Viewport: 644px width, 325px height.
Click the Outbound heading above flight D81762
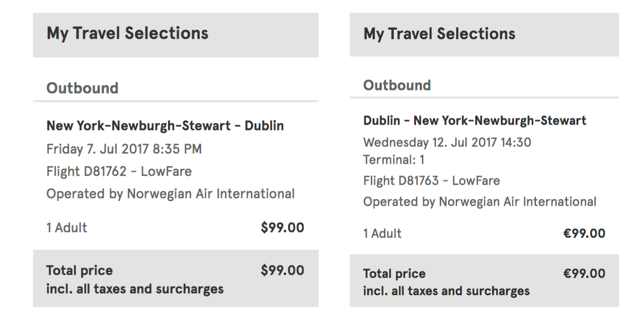pyautogui.click(x=82, y=88)
